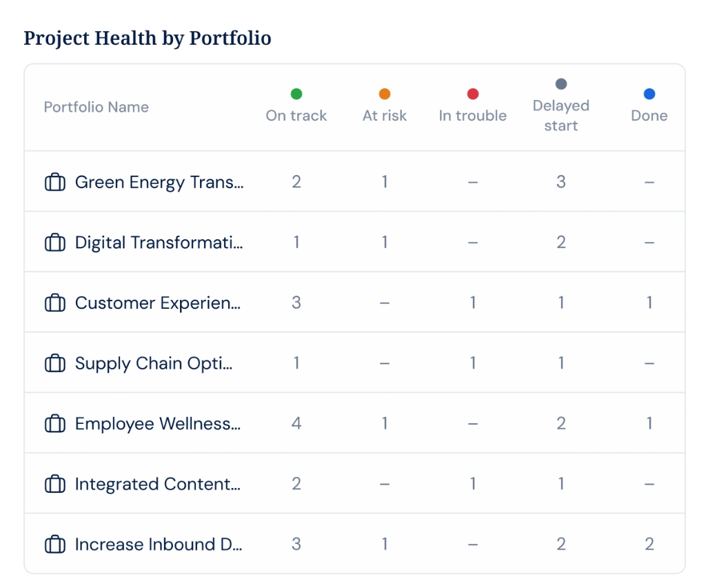Click briefcase icon beside Integrated Content...
This screenshot has width=706, height=588.
pyautogui.click(x=55, y=484)
